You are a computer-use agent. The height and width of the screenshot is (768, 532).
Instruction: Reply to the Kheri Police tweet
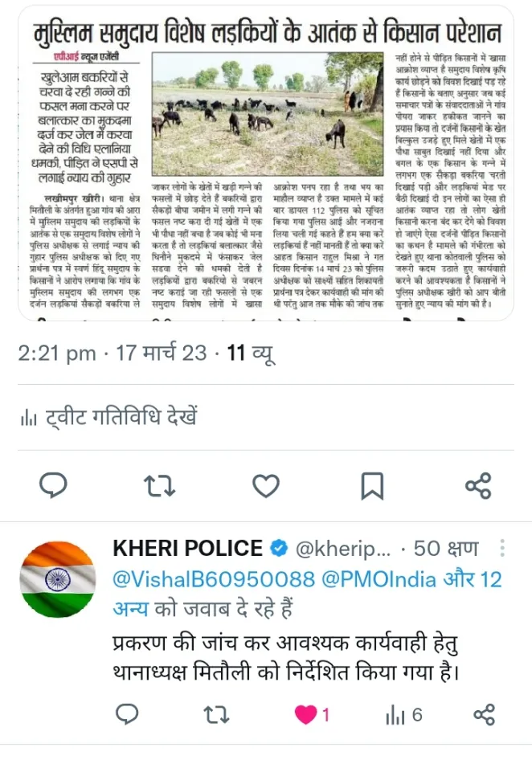click(127, 715)
